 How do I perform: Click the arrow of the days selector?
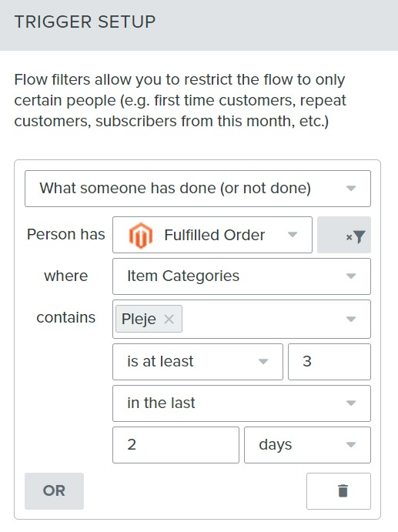[351, 445]
